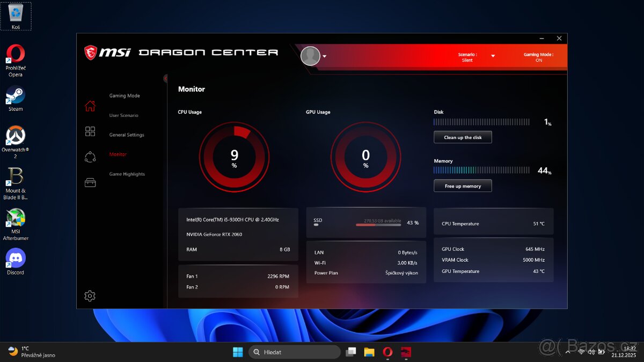Expand the user profile dropdown arrow
The image size is (644, 362).
click(x=324, y=56)
